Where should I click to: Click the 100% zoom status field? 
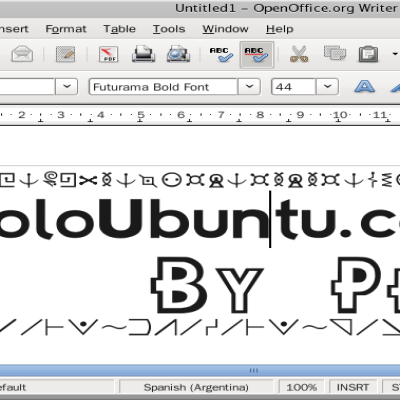pyautogui.click(x=301, y=387)
